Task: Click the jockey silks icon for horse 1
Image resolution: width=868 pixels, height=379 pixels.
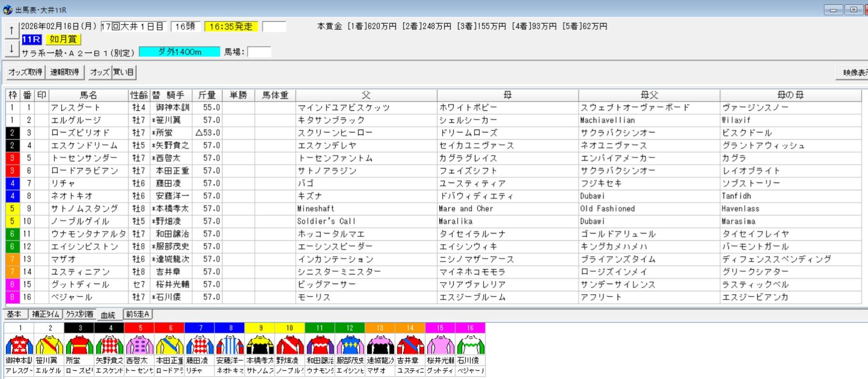Action: 19,345
